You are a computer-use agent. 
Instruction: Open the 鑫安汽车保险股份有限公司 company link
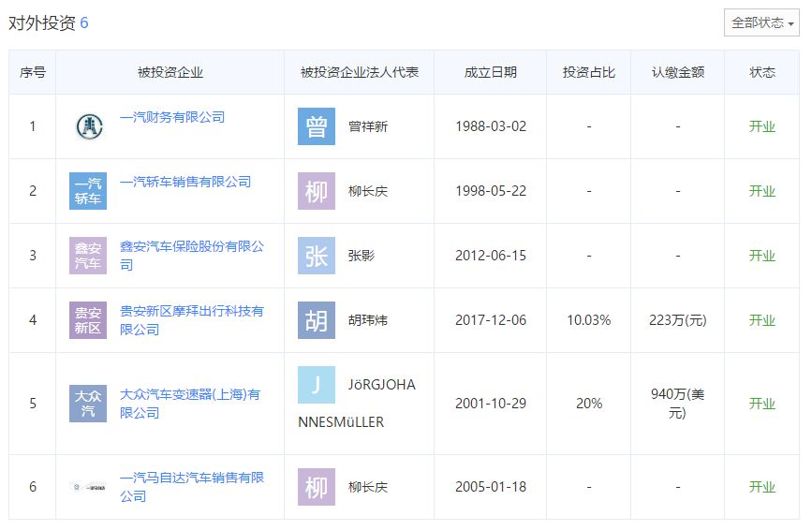click(x=192, y=256)
